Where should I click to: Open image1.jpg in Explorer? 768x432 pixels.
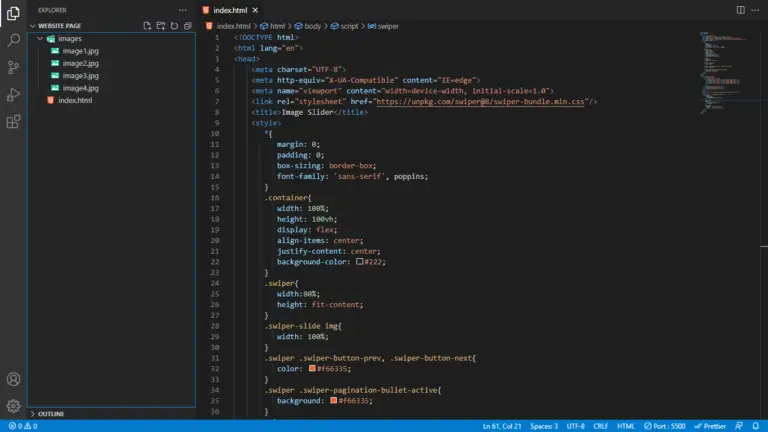(x=80, y=51)
